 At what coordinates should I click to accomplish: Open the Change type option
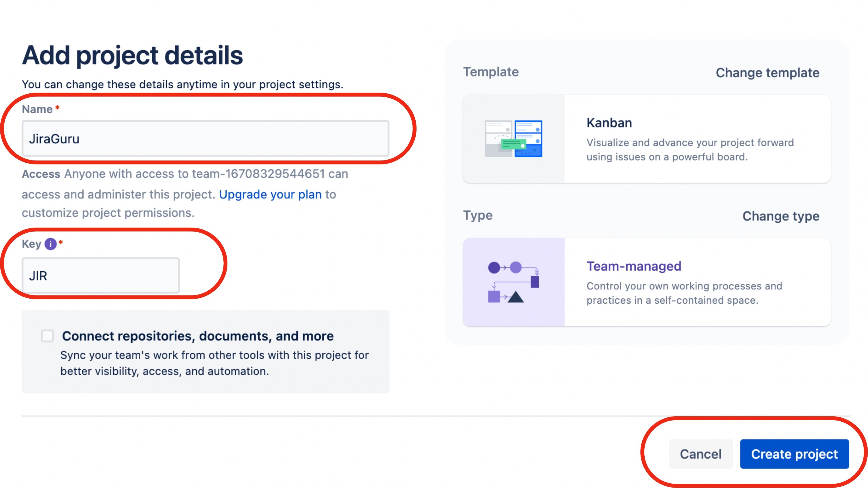pyautogui.click(x=781, y=216)
